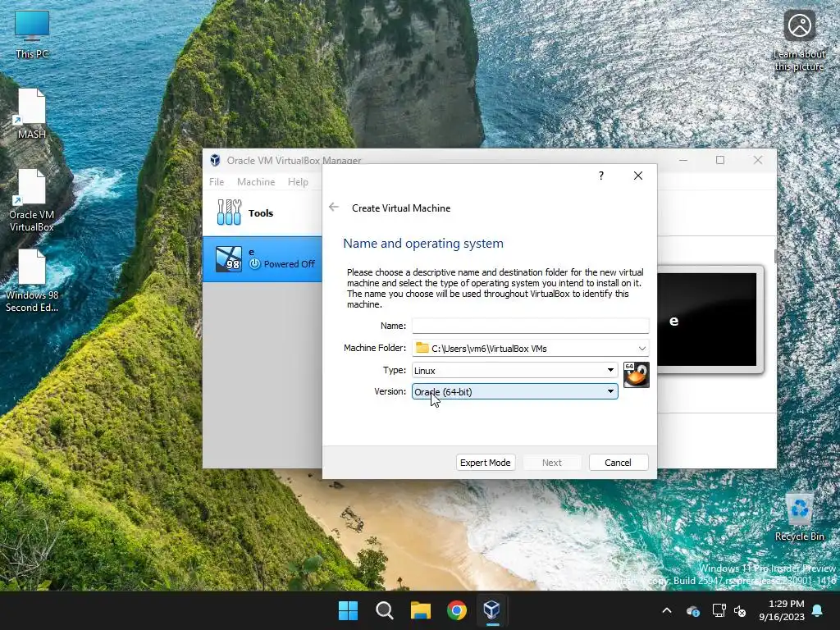Viewport: 840px width, 630px height.
Task: Click into the Name input field
Action: [531, 326]
